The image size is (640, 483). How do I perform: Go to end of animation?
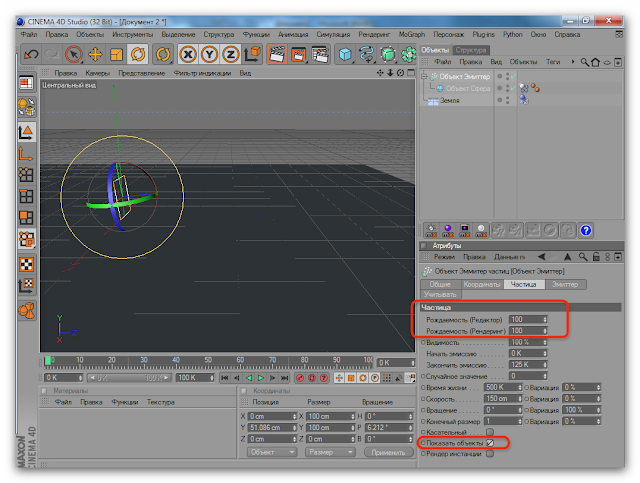click(x=284, y=378)
